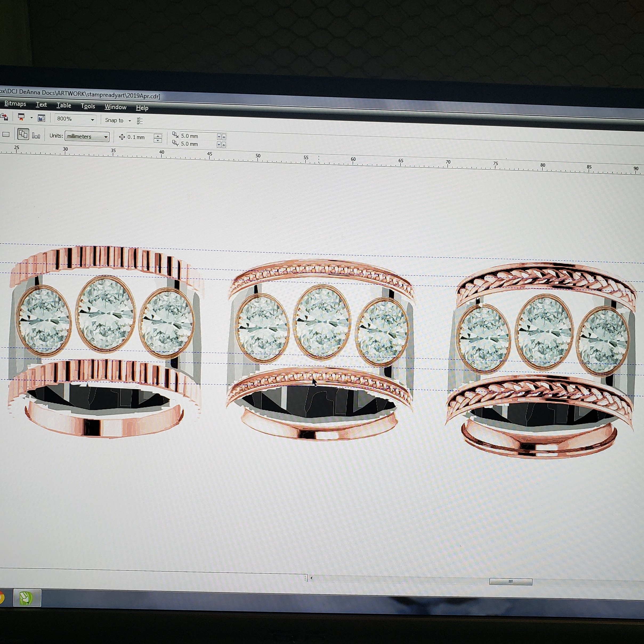The height and width of the screenshot is (644, 644).
Task: Toggle apply layout to current page only
Action: (36, 136)
